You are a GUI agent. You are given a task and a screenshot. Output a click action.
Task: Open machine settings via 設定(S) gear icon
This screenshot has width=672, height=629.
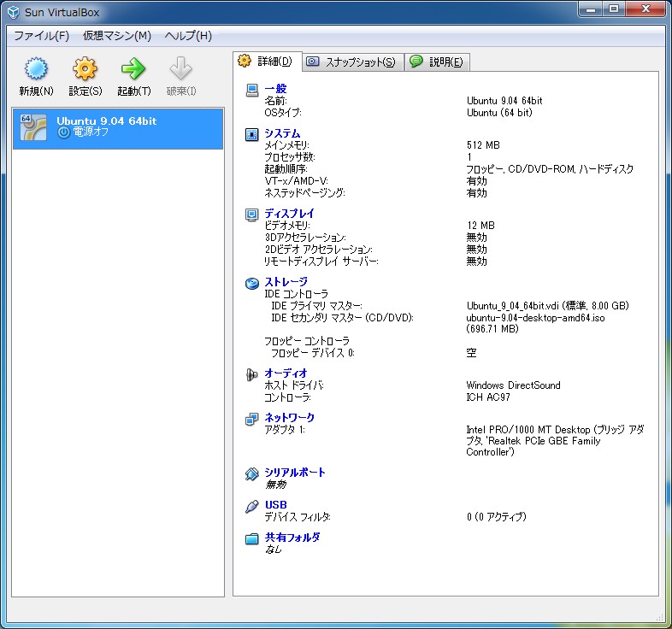click(85, 68)
